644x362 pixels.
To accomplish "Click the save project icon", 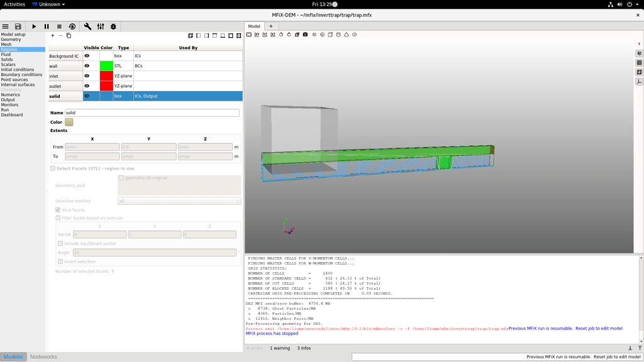I will 18,26.
